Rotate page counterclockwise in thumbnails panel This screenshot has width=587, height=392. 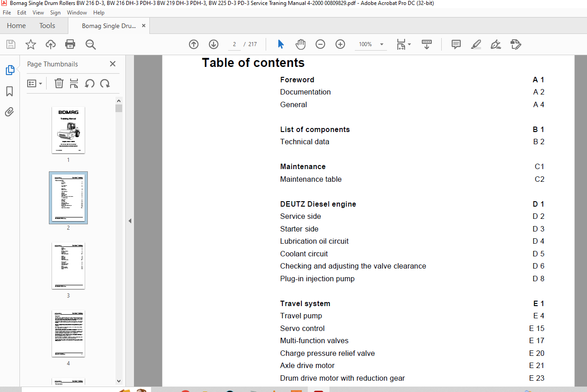tap(90, 83)
